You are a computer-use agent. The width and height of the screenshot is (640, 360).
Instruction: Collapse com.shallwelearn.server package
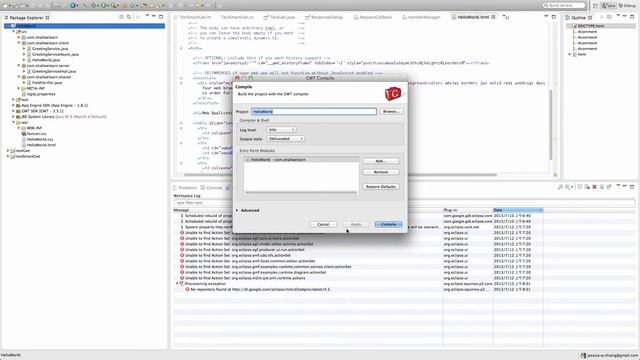point(18,65)
